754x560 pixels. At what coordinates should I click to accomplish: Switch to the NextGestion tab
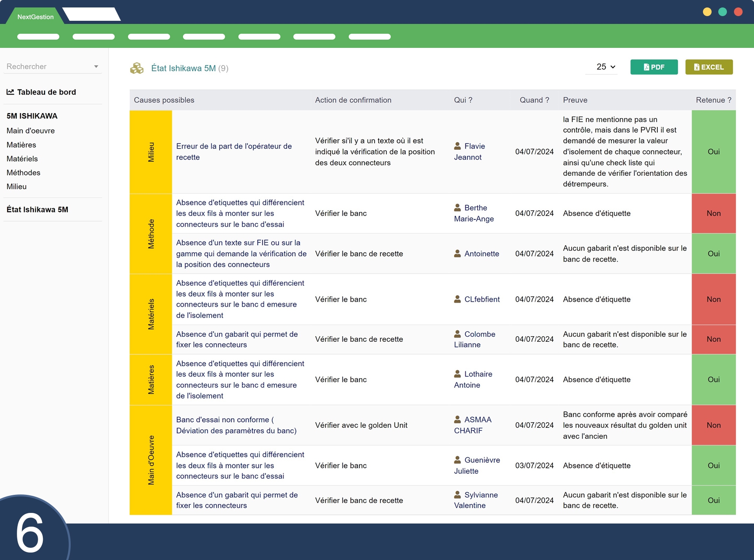[35, 17]
